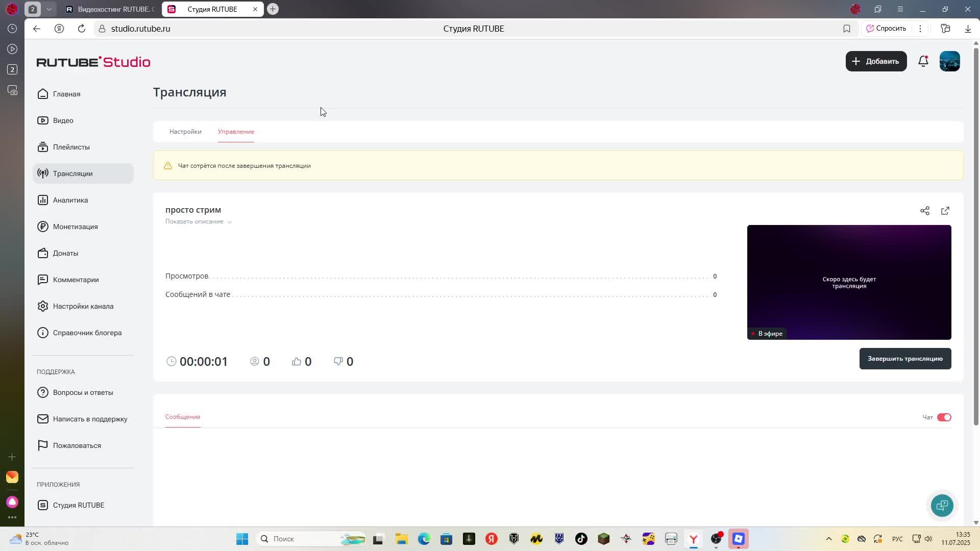The image size is (980, 551).
Task: Click the RUTUBE Studio logo
Action: point(93,62)
